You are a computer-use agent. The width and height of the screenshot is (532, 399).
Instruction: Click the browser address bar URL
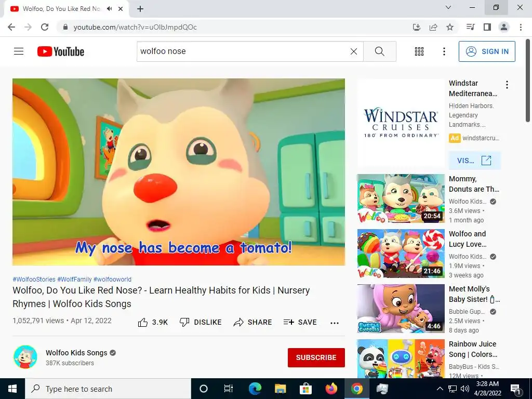135,27
